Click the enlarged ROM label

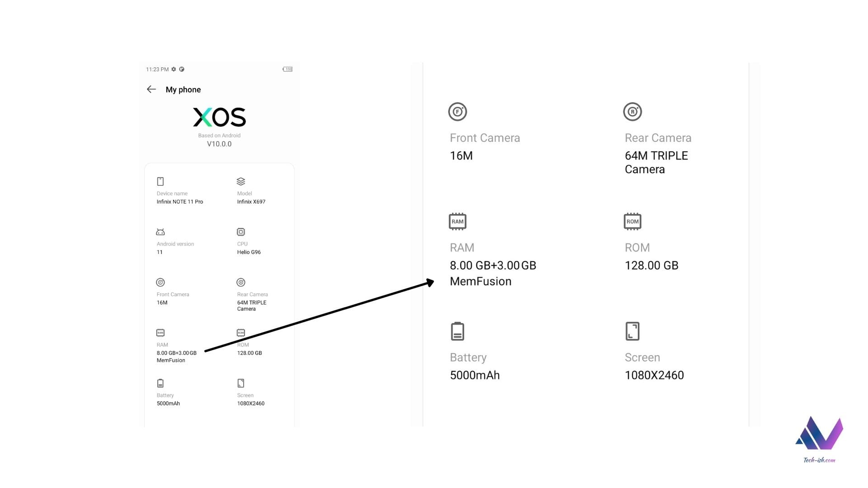pos(637,248)
